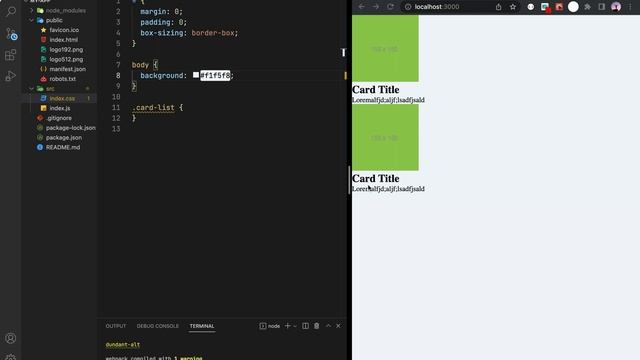Open package-lock.json file

(71, 128)
